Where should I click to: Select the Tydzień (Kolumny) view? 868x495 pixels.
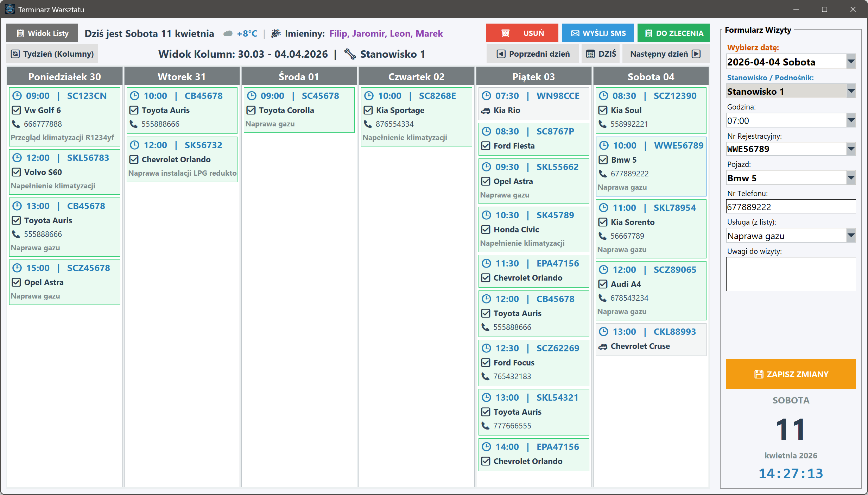tap(52, 54)
